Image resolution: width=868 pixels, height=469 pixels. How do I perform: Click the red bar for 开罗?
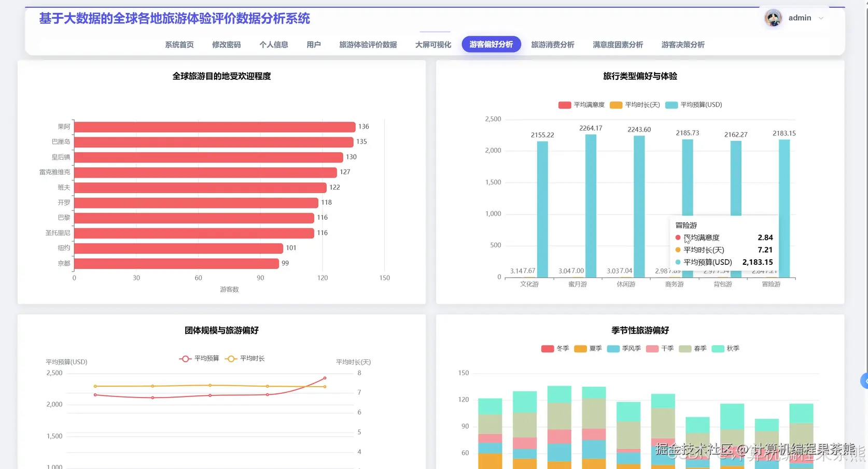click(196, 203)
